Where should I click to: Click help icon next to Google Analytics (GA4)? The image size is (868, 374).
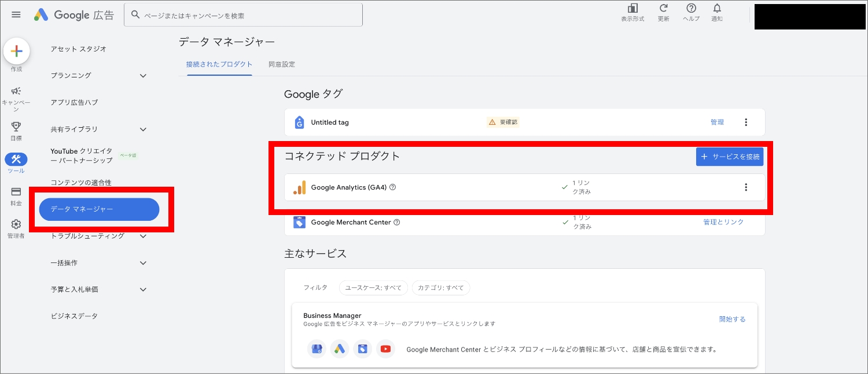tap(393, 187)
